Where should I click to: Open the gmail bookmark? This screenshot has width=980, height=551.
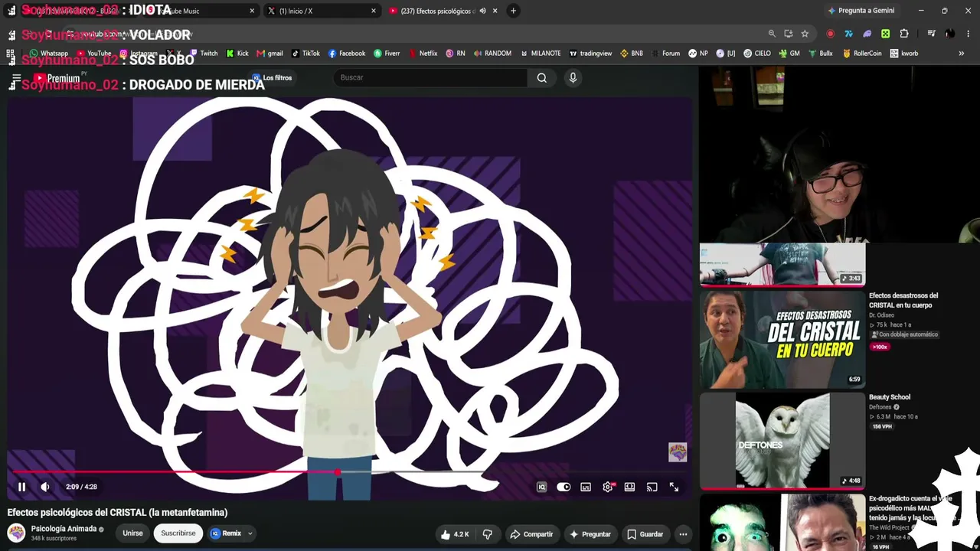pyautogui.click(x=269, y=54)
